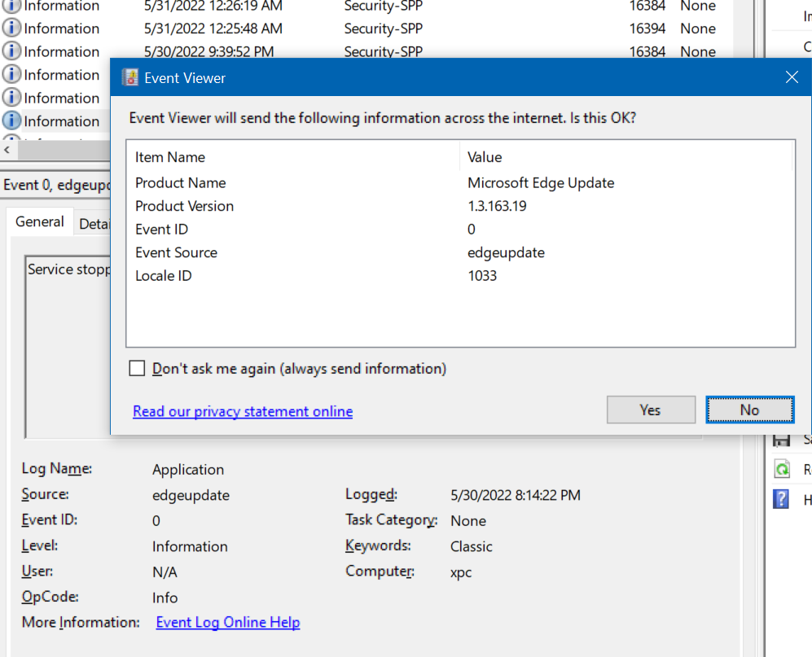
Task: Click Yes to send information
Action: point(651,410)
